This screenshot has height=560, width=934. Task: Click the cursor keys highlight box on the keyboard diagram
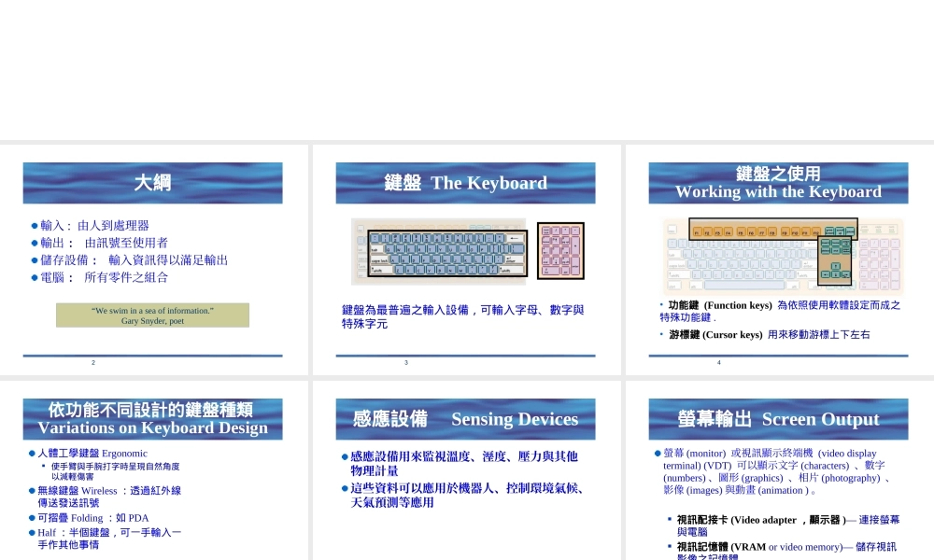834,261
